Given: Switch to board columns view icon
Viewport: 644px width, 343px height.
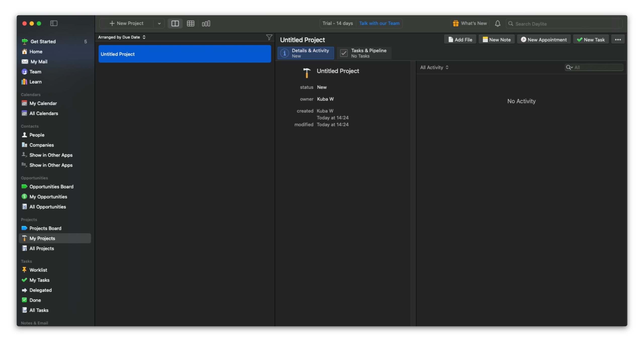Looking at the screenshot, I should [206, 23].
